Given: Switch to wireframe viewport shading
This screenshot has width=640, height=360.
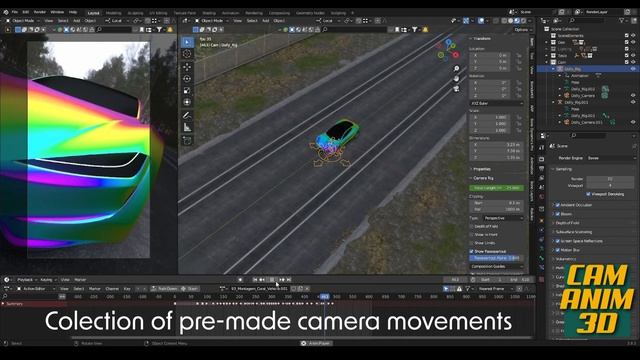Looking at the screenshot, I should click(505, 20).
